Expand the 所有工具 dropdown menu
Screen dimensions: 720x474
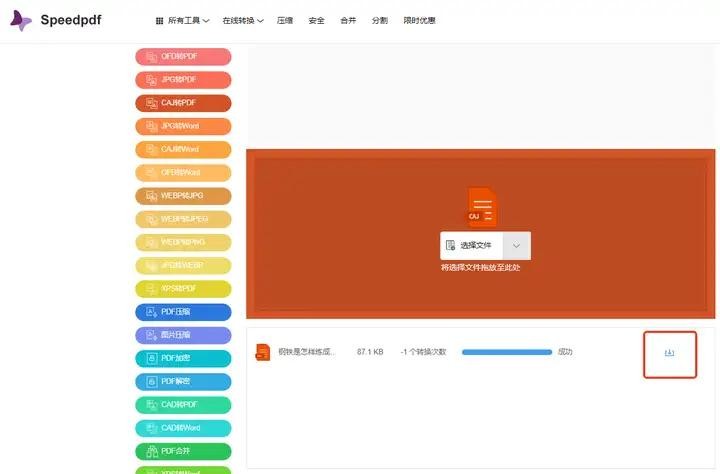point(183,20)
